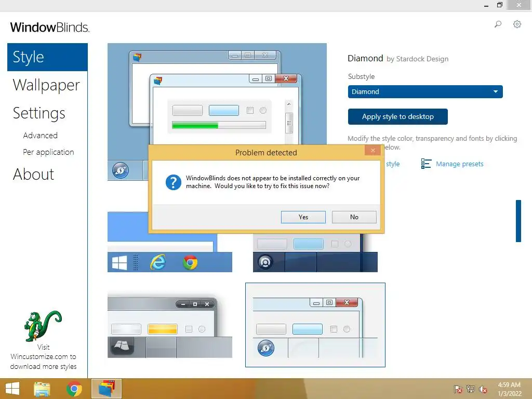This screenshot has width=532, height=399.
Task: Click the Wincustomize green lizard mascot
Action: (x=43, y=326)
